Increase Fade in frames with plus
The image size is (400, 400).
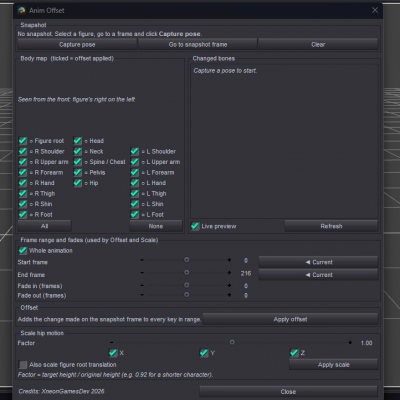pyautogui.click(x=229, y=285)
